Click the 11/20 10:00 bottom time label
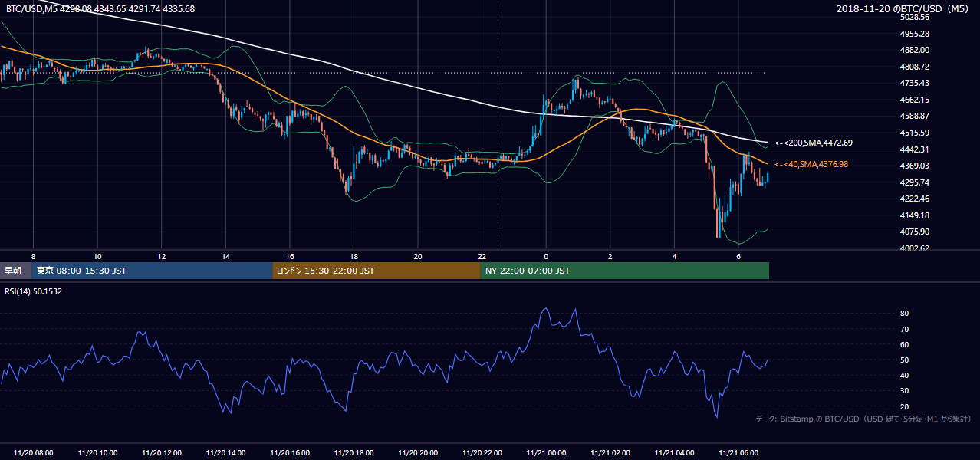The width and height of the screenshot is (980, 460). click(x=97, y=453)
